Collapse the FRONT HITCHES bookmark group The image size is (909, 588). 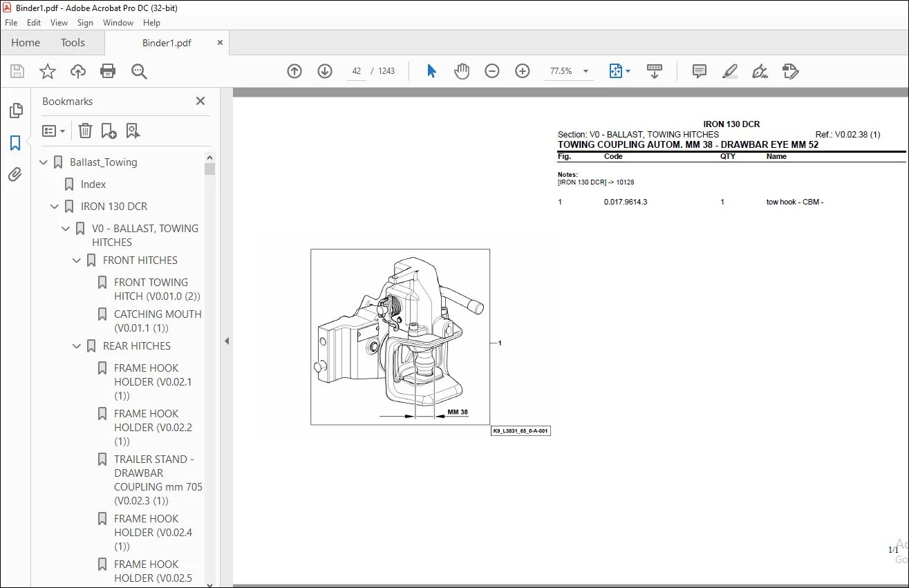(77, 260)
